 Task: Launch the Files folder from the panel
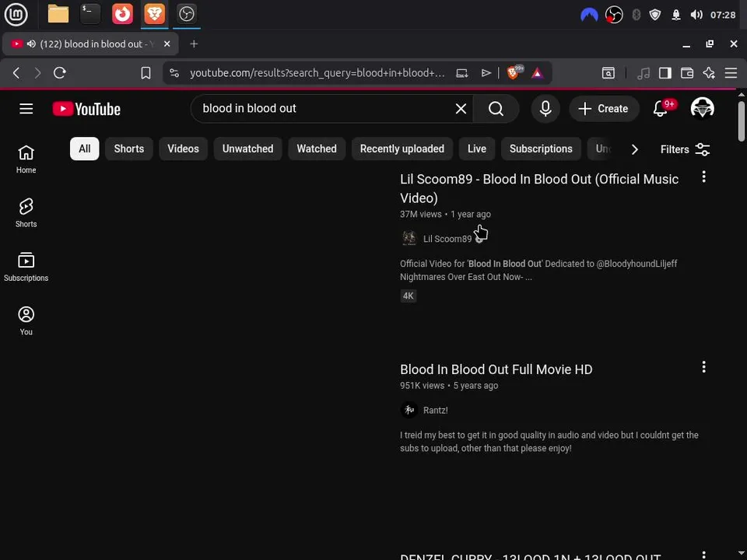58,14
